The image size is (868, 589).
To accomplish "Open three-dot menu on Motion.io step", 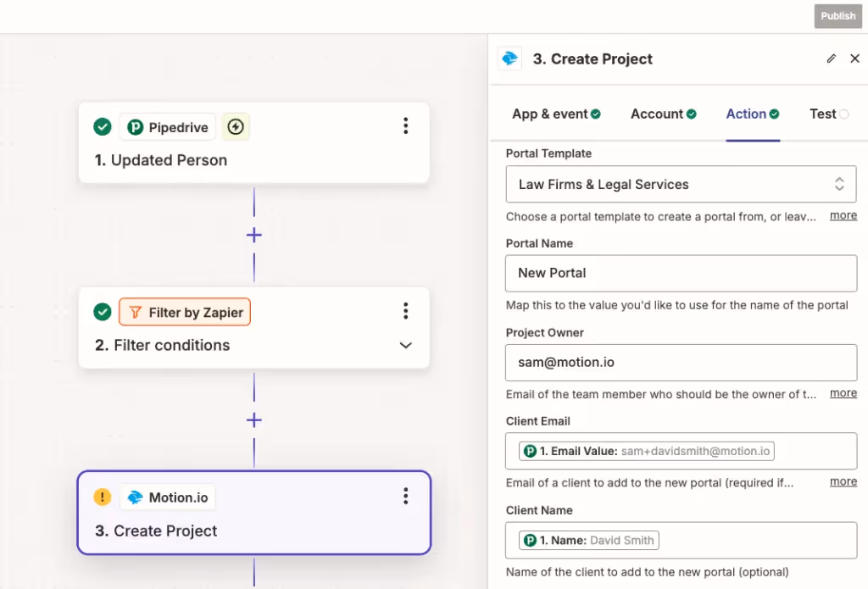I will tap(406, 496).
